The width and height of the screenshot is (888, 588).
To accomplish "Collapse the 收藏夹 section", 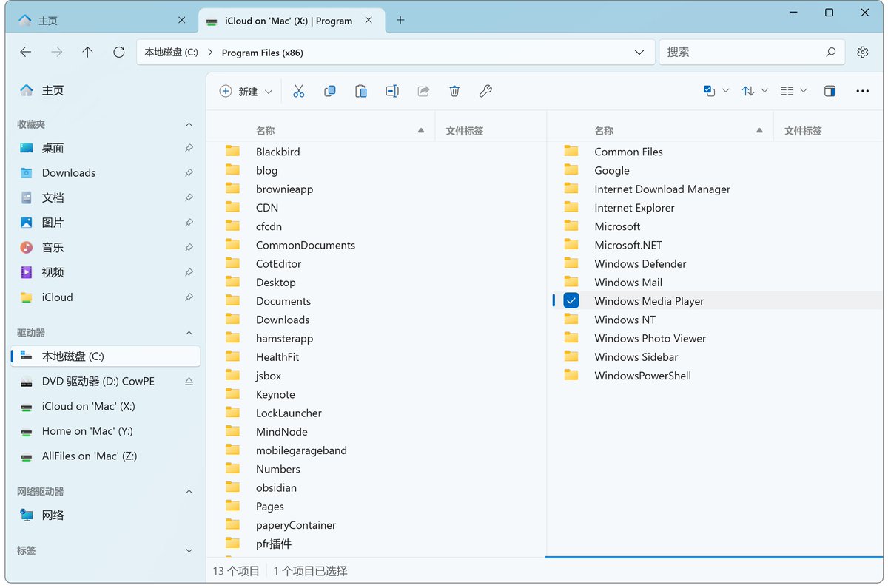I will 189,124.
